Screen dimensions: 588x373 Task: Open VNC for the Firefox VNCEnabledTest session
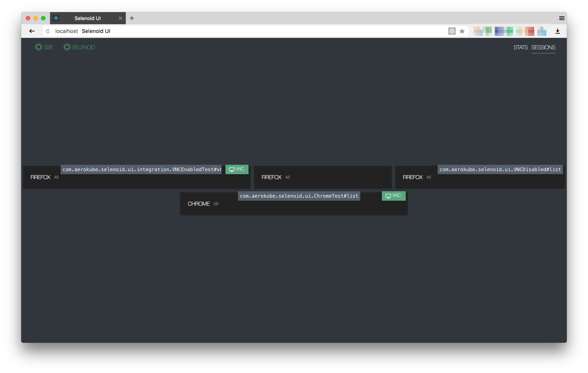point(237,169)
